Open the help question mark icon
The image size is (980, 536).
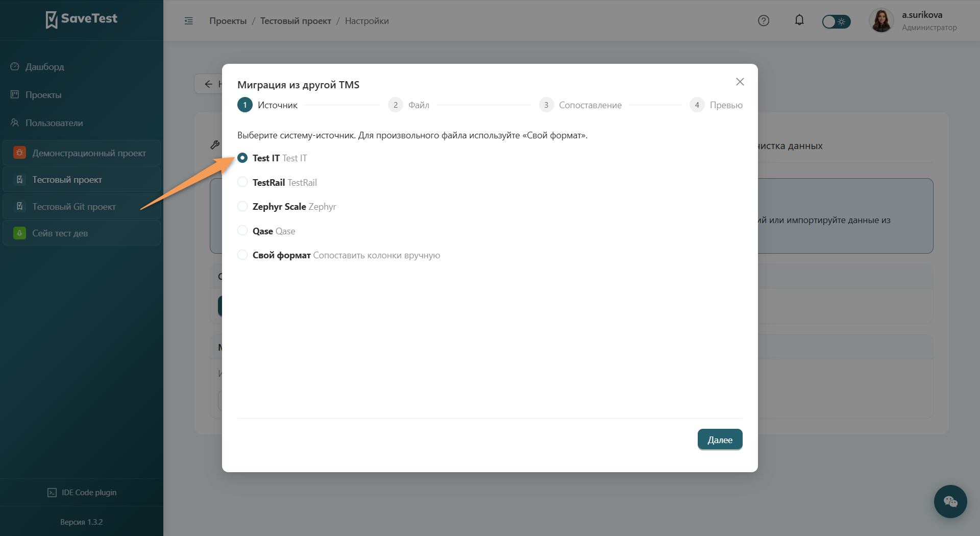(x=764, y=21)
